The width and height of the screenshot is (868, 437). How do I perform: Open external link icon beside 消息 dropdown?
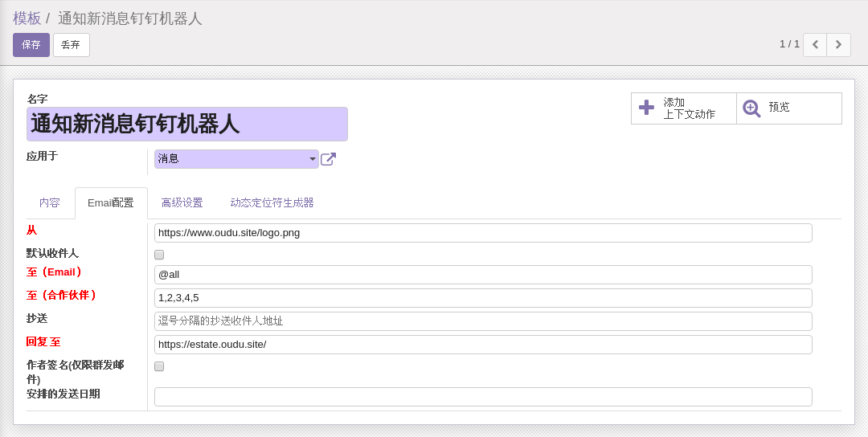(x=328, y=159)
